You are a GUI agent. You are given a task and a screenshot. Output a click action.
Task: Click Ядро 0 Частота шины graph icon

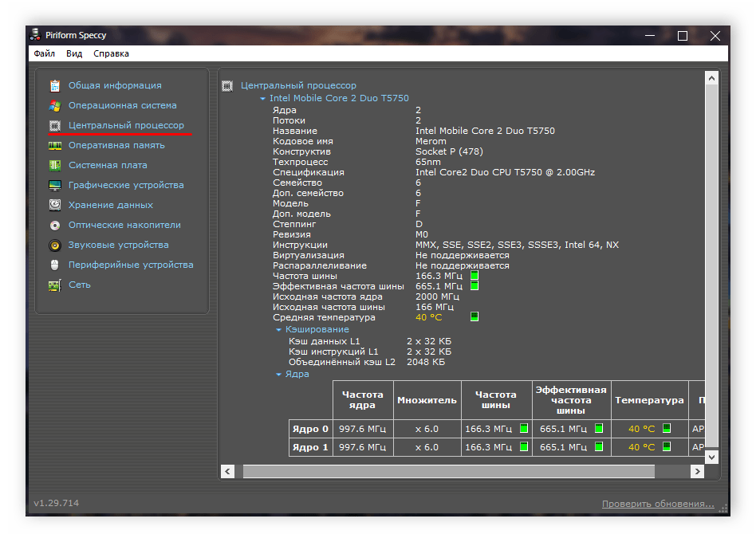524,428
